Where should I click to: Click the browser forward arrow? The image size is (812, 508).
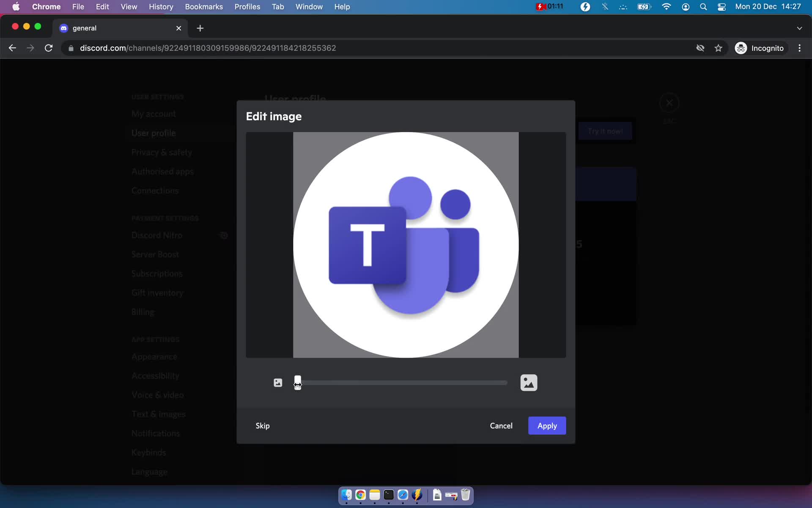(30, 48)
